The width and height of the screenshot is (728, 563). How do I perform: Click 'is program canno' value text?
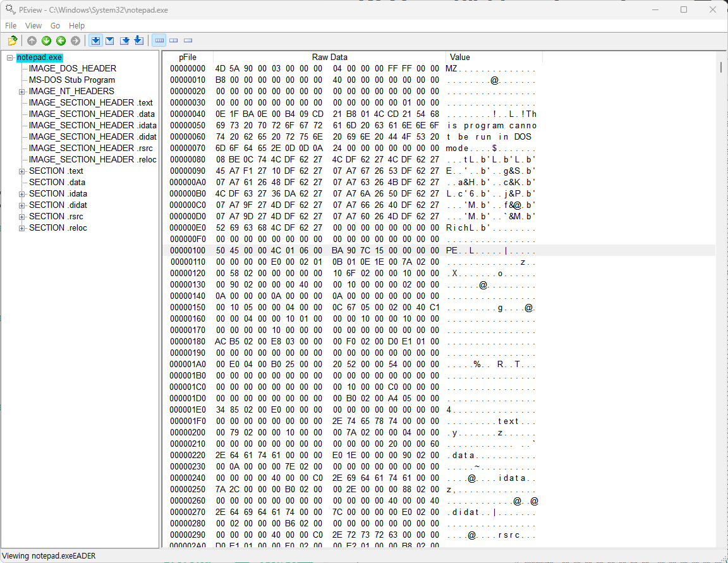coord(492,125)
